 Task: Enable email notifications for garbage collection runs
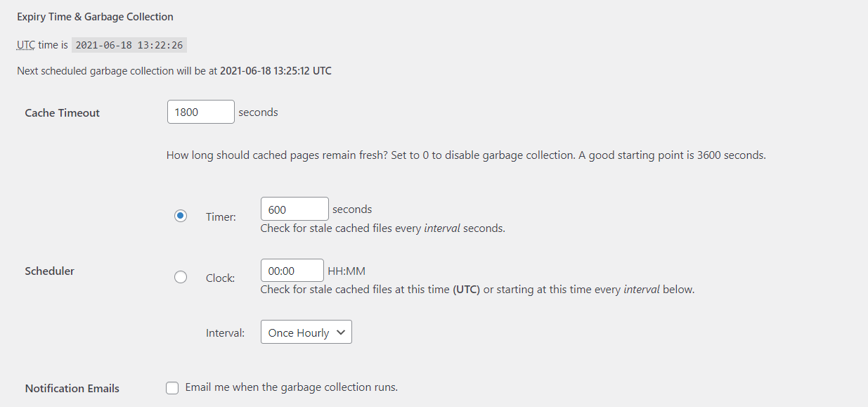point(172,387)
